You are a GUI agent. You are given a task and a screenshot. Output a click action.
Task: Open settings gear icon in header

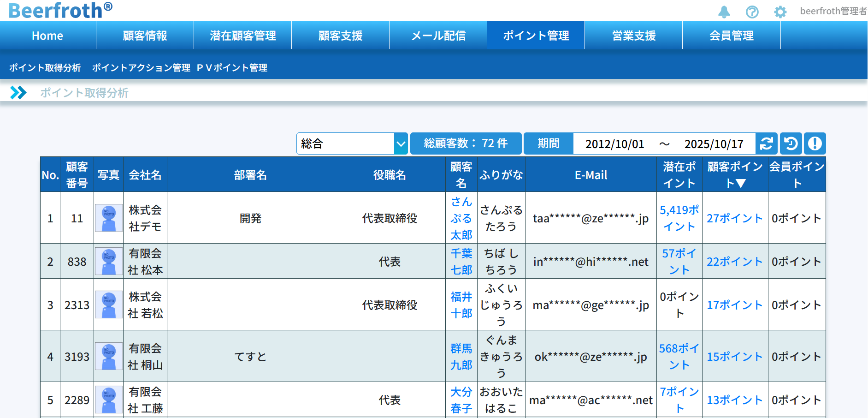click(x=780, y=12)
